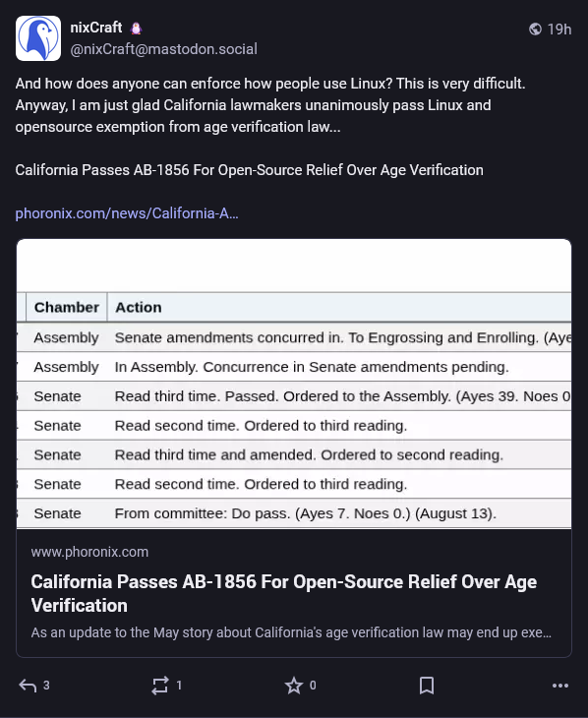
Task: Open the three-dot more options menu
Action: click(x=560, y=686)
